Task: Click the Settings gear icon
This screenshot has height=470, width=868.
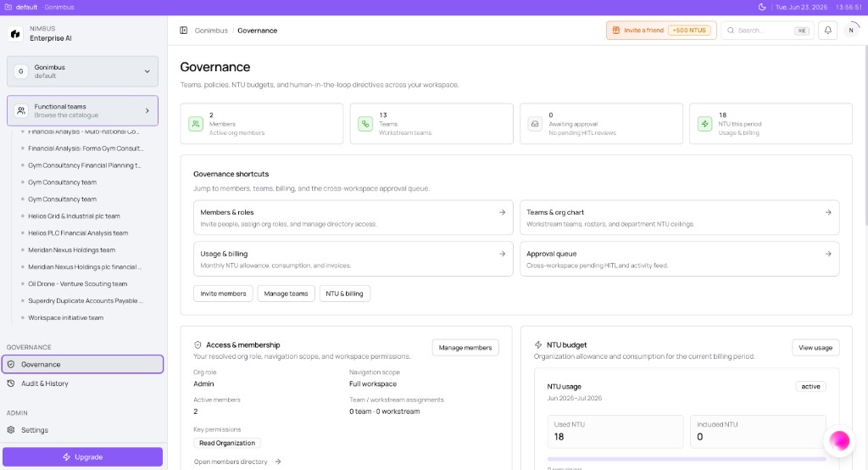Action: pyautogui.click(x=11, y=430)
